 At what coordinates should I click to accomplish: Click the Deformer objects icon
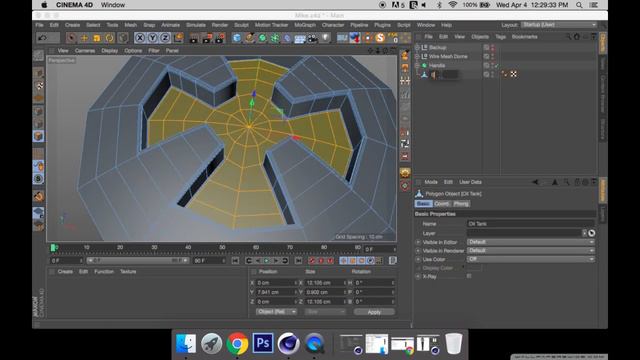click(x=287, y=38)
